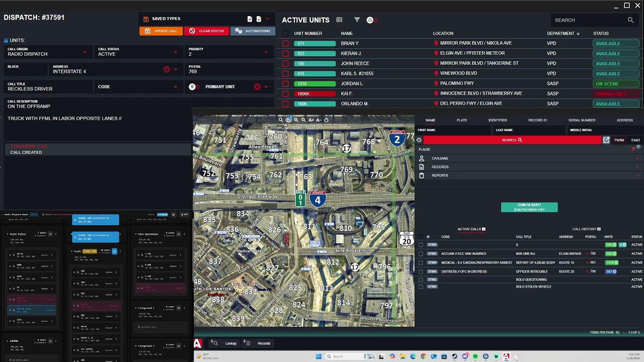The image size is (644, 362).
Task: Click the upload file icon beside Saved Types
Action: tap(250, 19)
